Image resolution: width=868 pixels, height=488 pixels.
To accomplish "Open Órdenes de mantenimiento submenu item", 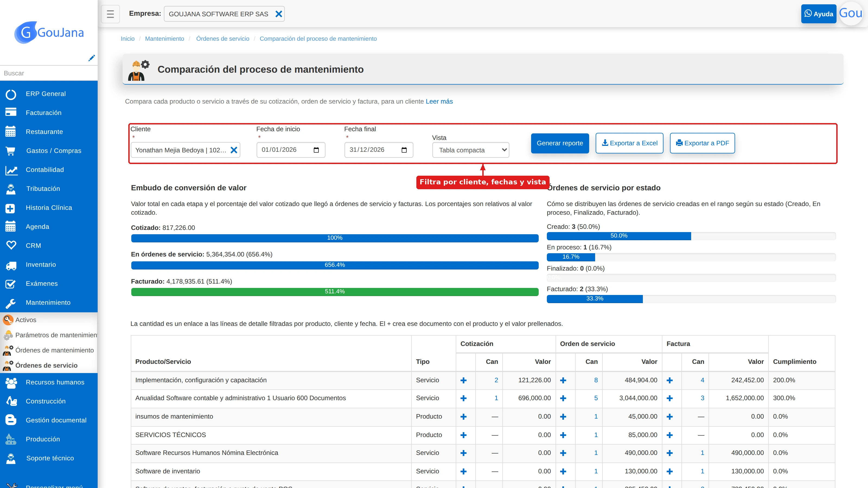I will tap(49, 350).
